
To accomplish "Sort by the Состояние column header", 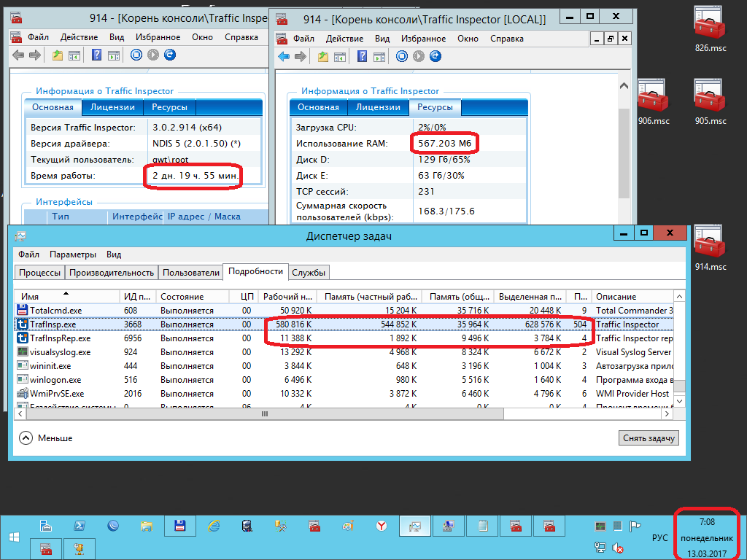I will click(193, 296).
